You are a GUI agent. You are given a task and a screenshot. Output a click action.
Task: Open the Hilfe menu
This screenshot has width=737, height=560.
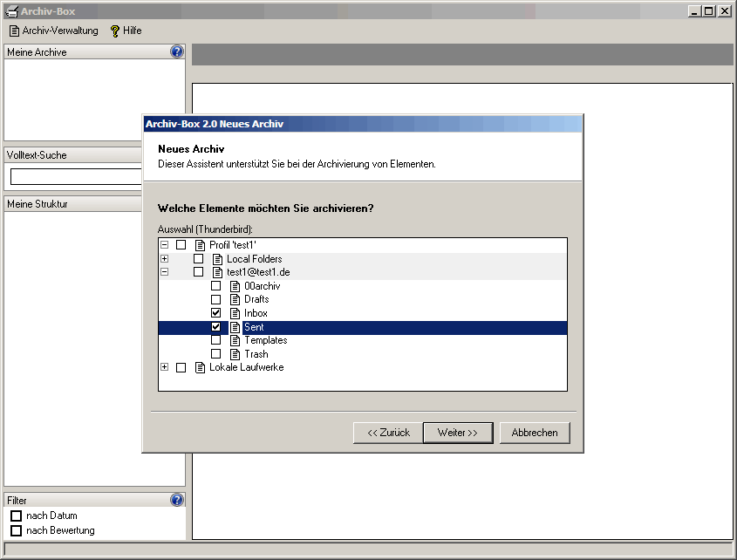(126, 31)
